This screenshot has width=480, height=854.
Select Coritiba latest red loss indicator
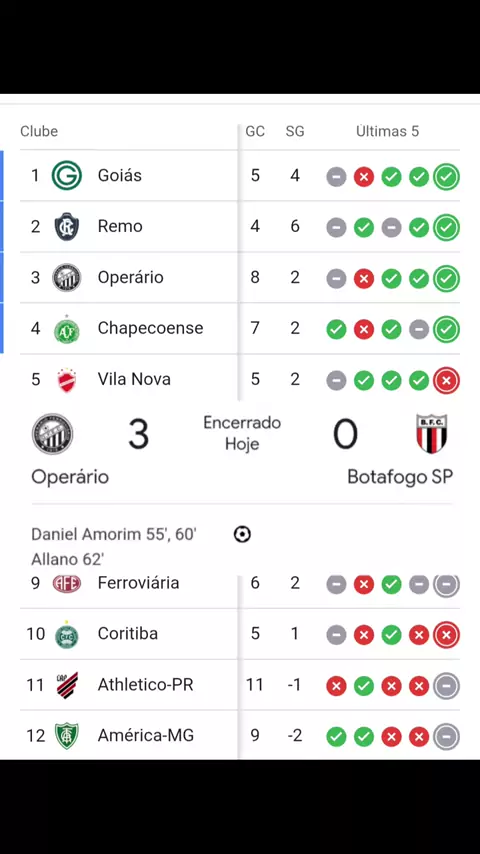tap(446, 635)
